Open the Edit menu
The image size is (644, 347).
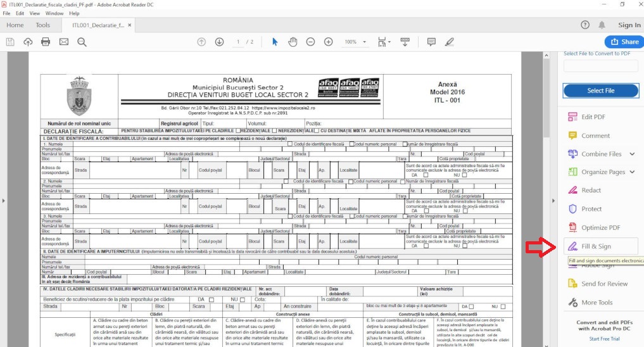(x=20, y=13)
